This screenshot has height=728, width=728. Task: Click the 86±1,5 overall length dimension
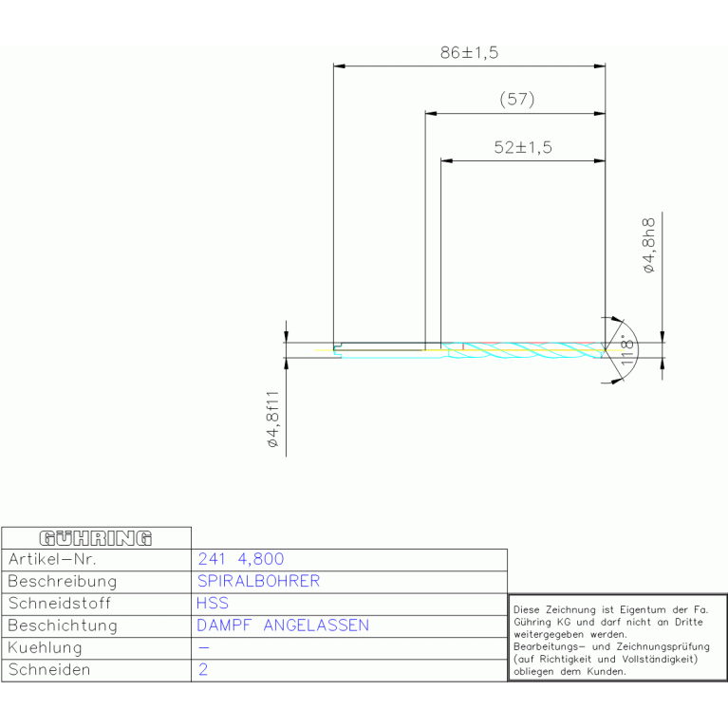pyautogui.click(x=469, y=53)
